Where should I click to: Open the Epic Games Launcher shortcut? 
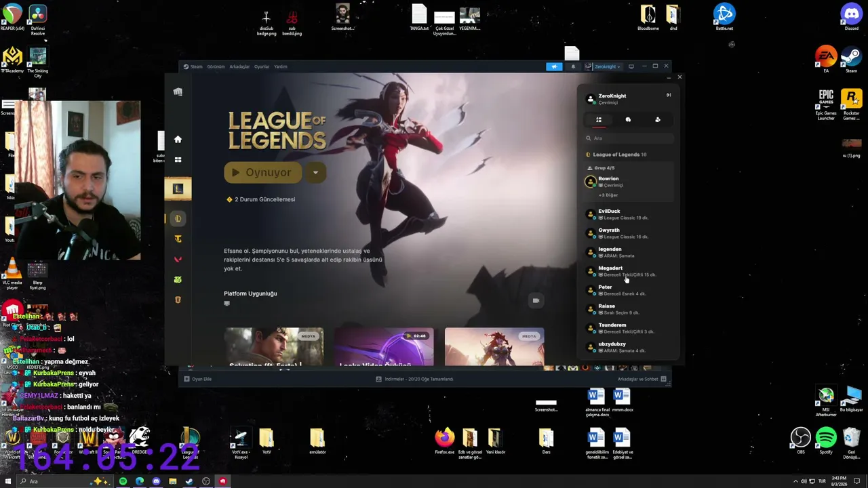[826, 105]
